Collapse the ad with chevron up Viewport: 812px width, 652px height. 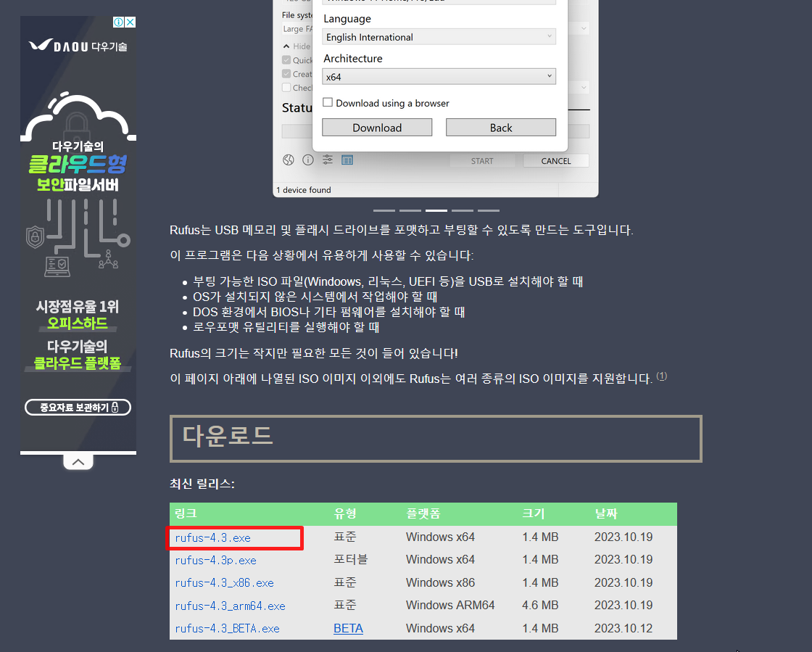click(x=78, y=462)
